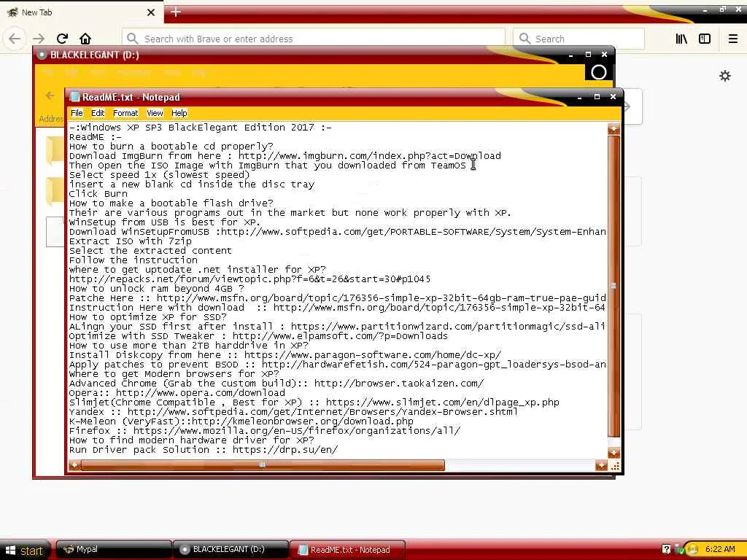Click Notepad horizontal scrollbar thumb
Image resolution: width=747 pixels, height=560 pixels.
point(263,464)
